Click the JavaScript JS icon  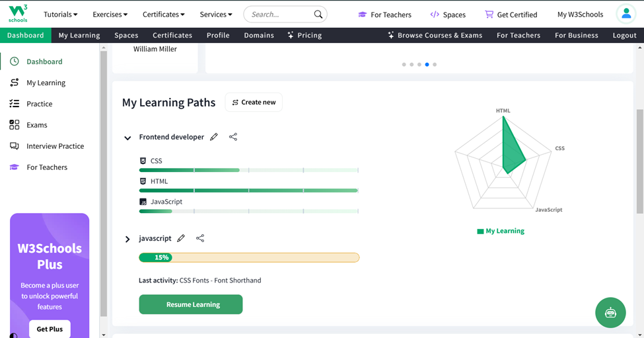click(x=143, y=202)
